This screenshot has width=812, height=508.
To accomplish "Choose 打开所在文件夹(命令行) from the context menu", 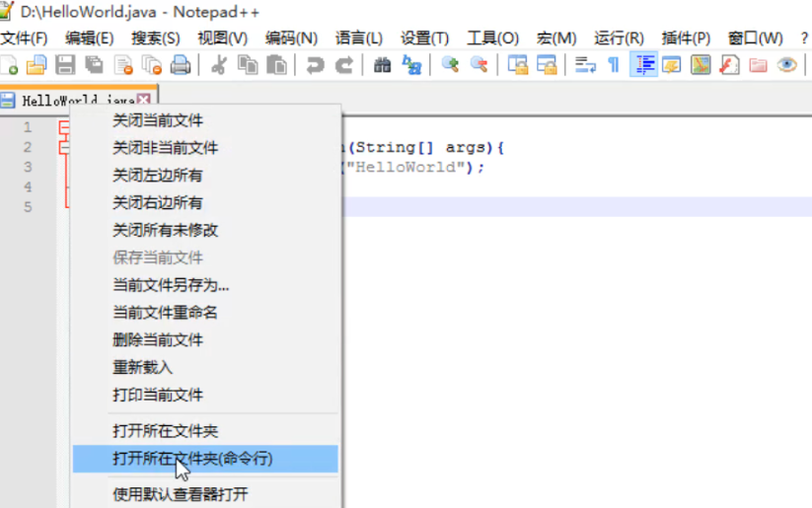I will click(x=205, y=459).
